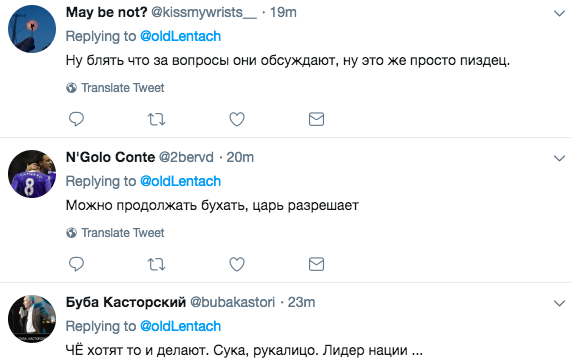Open @oldLentach mention in N'Golo Conte's reply
Image resolution: width=571 pixels, height=361 pixels.
point(181,181)
